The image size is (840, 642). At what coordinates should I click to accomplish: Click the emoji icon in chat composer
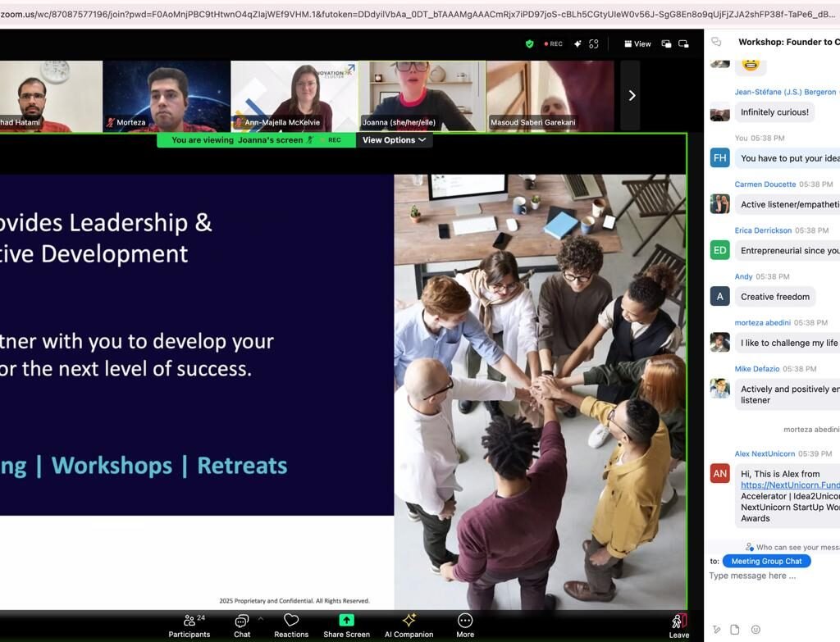click(x=756, y=630)
